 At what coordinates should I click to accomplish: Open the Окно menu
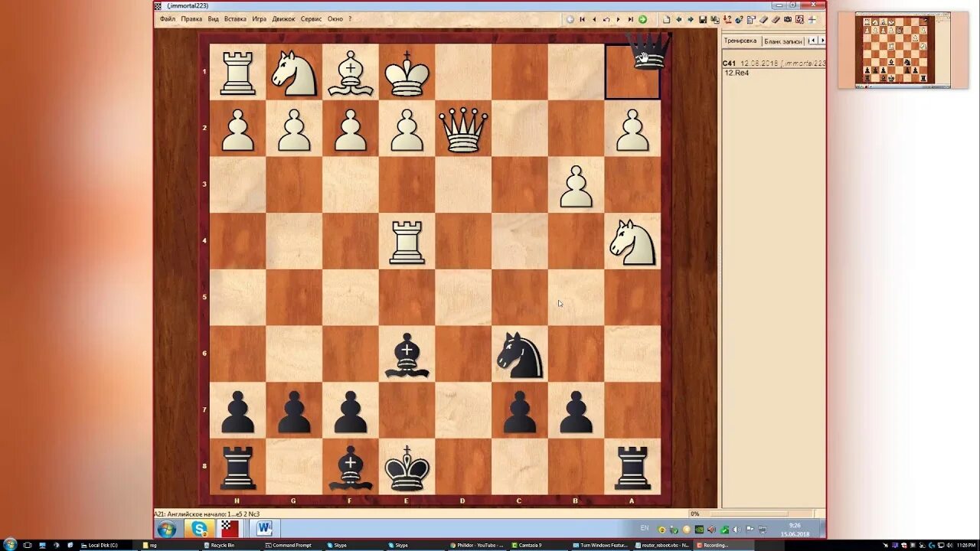[335, 19]
